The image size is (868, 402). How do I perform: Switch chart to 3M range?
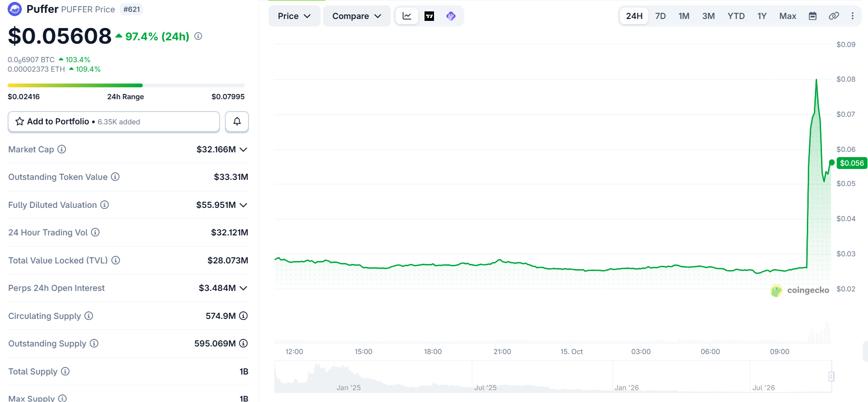pyautogui.click(x=709, y=16)
